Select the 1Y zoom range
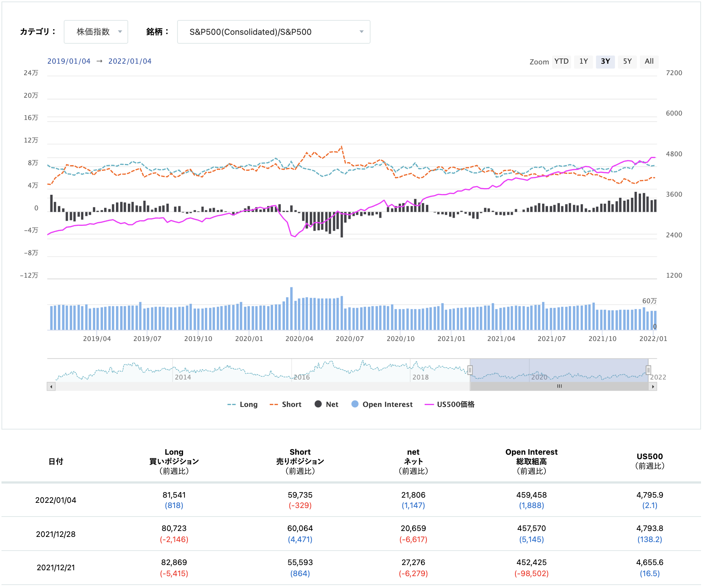The width and height of the screenshot is (704, 588). [x=584, y=61]
